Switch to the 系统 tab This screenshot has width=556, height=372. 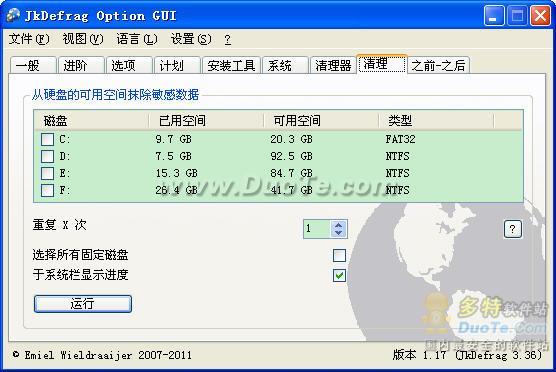[285, 65]
